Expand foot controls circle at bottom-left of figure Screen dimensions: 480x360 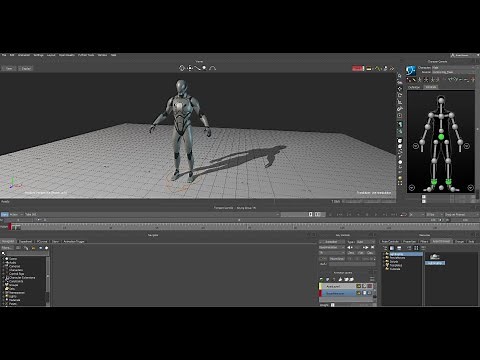coord(412,188)
